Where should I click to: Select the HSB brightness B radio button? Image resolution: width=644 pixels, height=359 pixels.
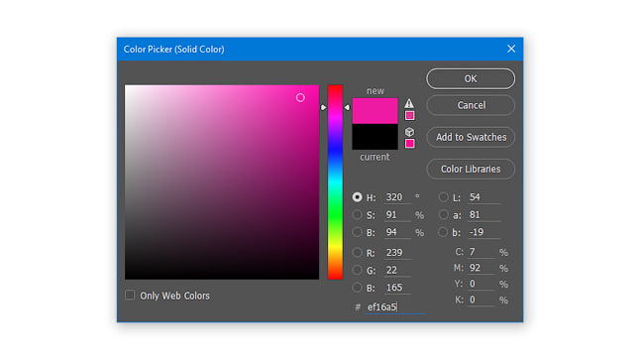coord(358,232)
